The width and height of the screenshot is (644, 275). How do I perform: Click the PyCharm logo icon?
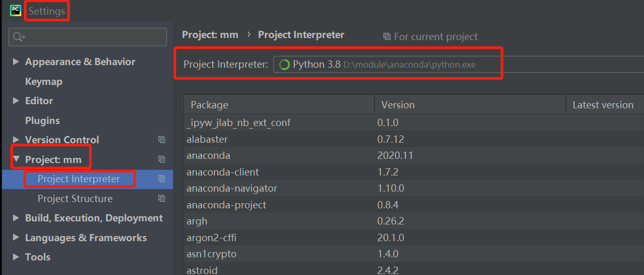(x=15, y=10)
